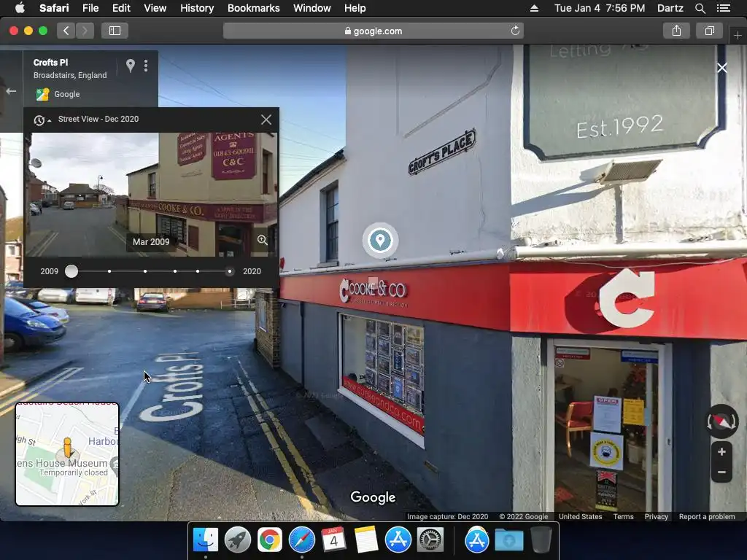
Task: Select the fourth timeline date dot
Action: (175, 271)
